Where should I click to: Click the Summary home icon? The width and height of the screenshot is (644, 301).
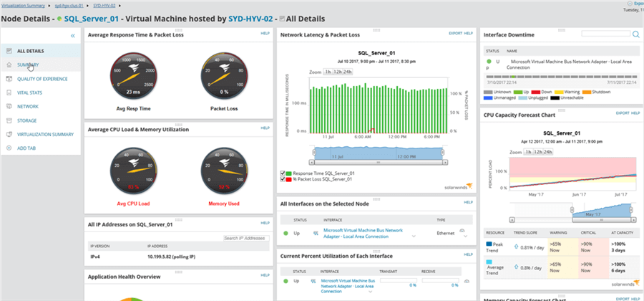(x=9, y=64)
